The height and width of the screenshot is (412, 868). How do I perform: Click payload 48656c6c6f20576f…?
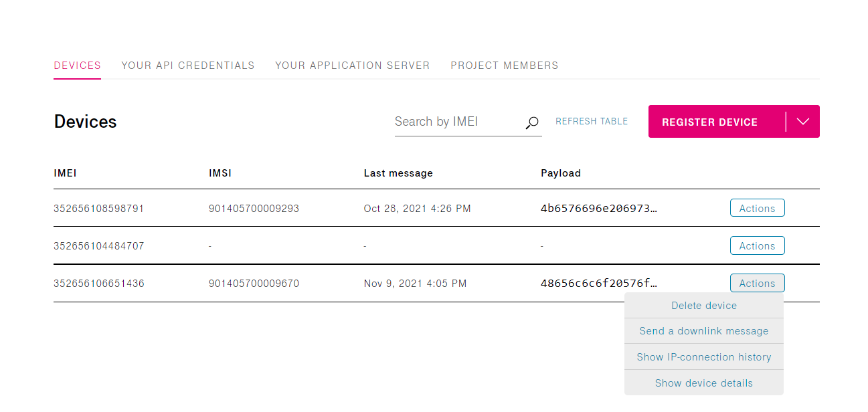[x=599, y=284]
